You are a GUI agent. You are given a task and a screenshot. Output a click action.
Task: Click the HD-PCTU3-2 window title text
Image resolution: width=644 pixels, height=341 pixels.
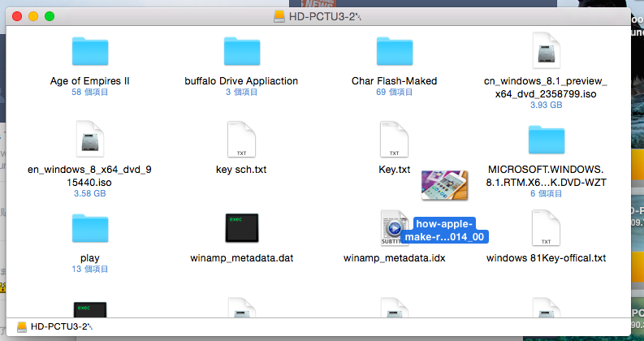tap(325, 17)
